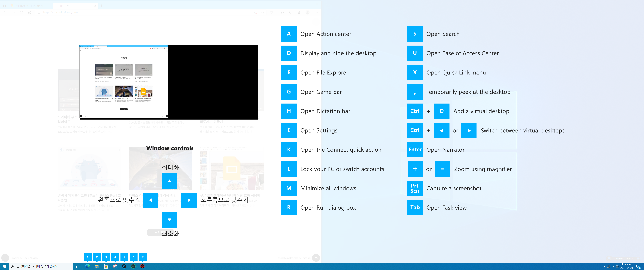The image size is (644, 270).
Task: Click the up arrow maximize key
Action: (x=169, y=181)
